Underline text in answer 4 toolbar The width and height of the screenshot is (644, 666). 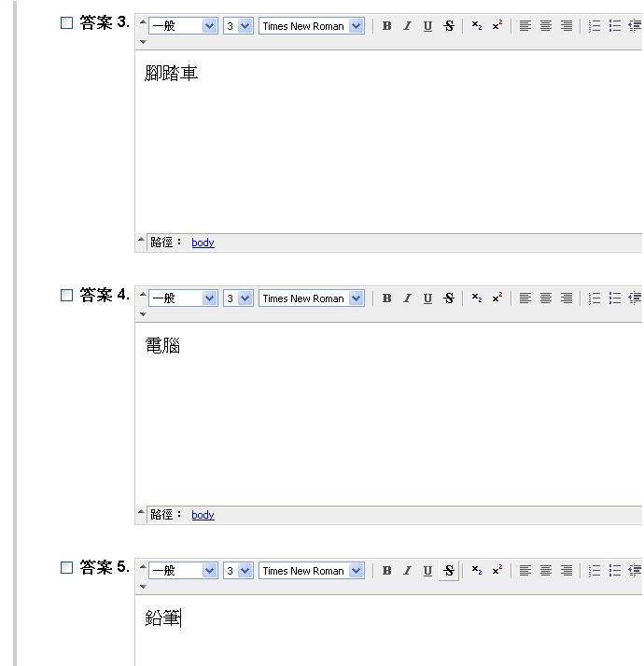click(427, 298)
